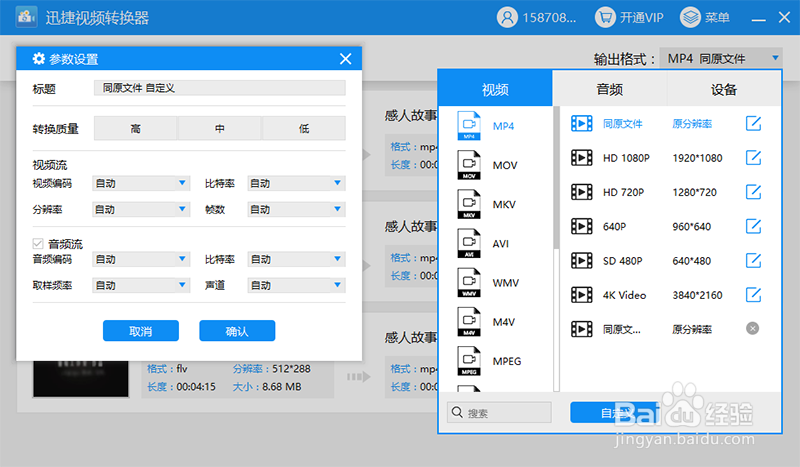800x467 pixels.
Task: Select the 3840*2160 resolution text
Action: (697, 295)
